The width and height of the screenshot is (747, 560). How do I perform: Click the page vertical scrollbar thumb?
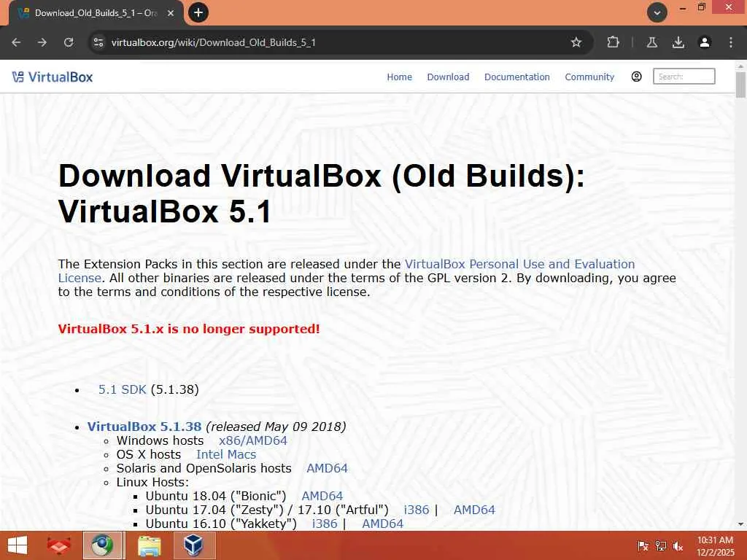(740, 85)
